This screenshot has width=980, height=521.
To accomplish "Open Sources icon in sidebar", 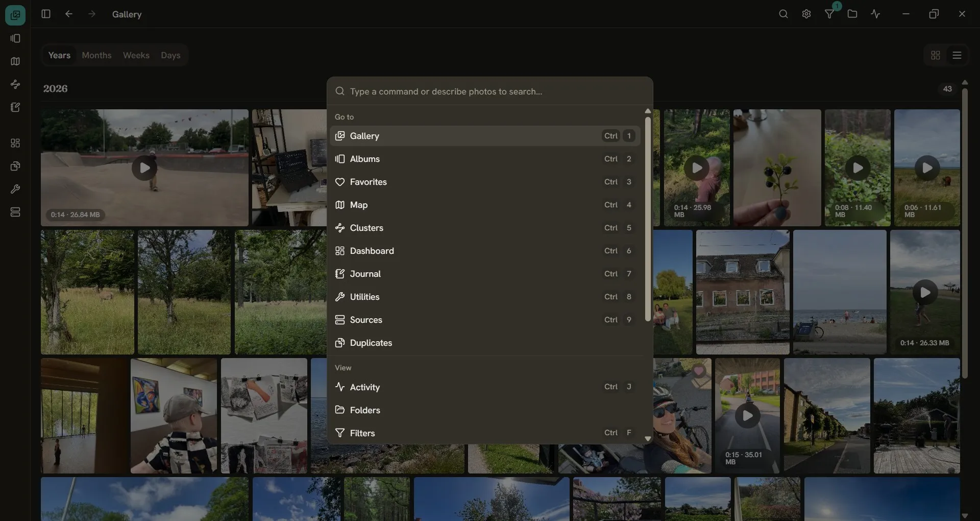I will pyautogui.click(x=15, y=212).
